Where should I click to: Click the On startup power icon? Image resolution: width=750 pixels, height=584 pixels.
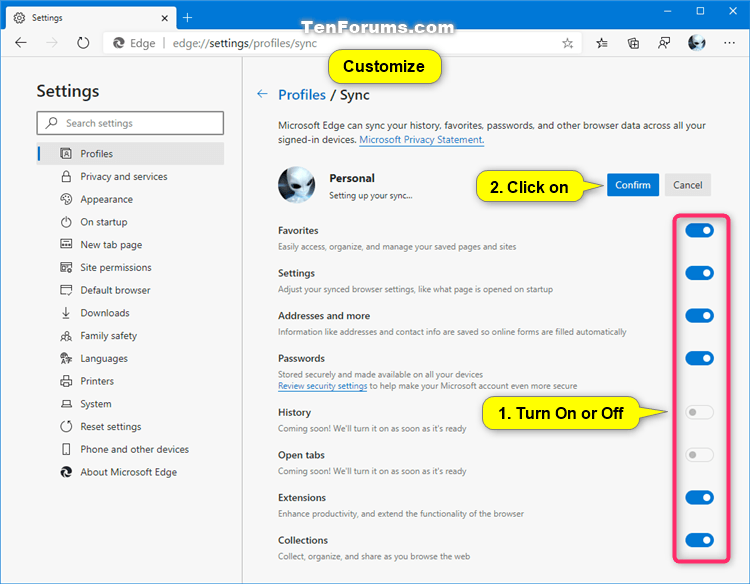point(66,222)
